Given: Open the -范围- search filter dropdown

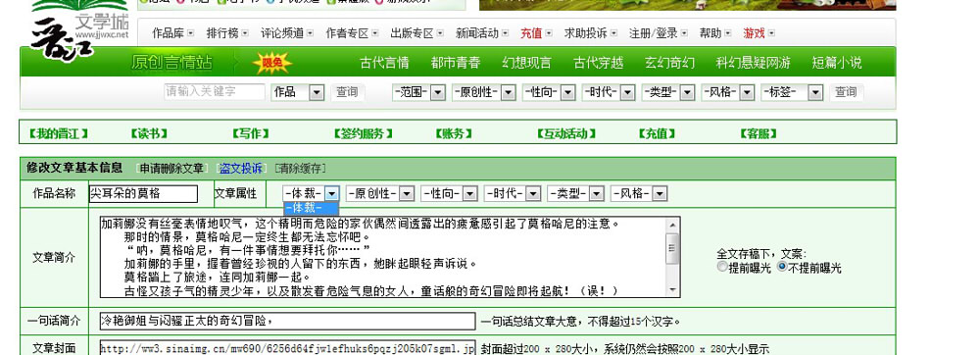Looking at the screenshot, I should point(418,92).
